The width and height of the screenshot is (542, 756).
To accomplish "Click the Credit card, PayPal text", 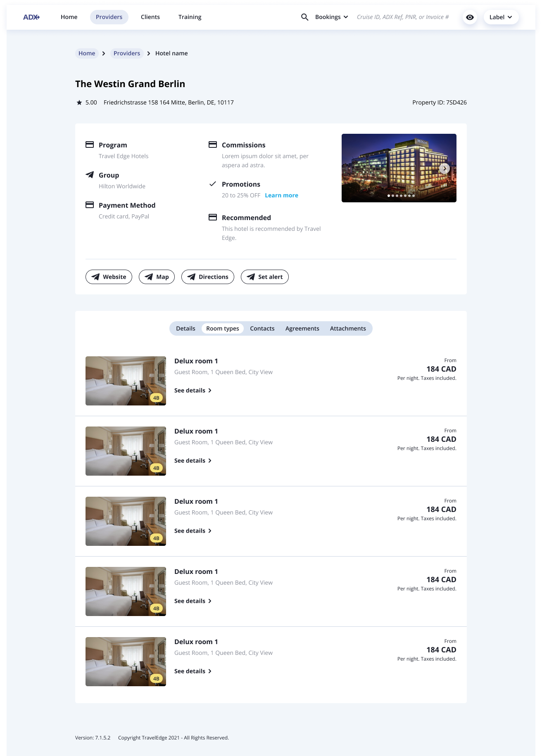I will tap(124, 216).
